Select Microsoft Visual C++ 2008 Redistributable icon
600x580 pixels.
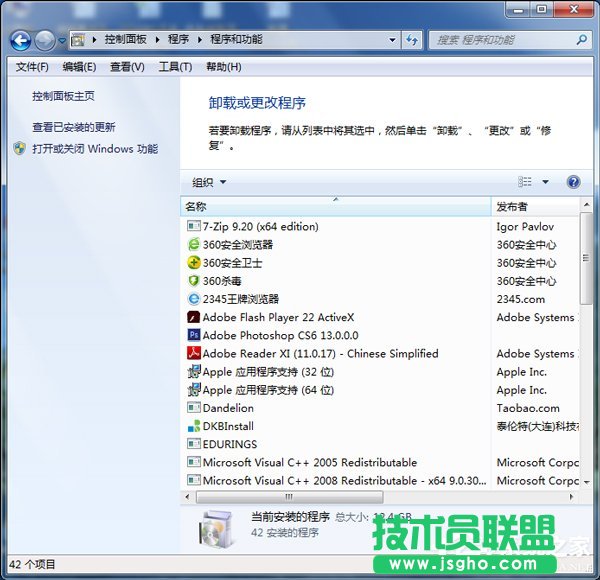click(x=194, y=480)
